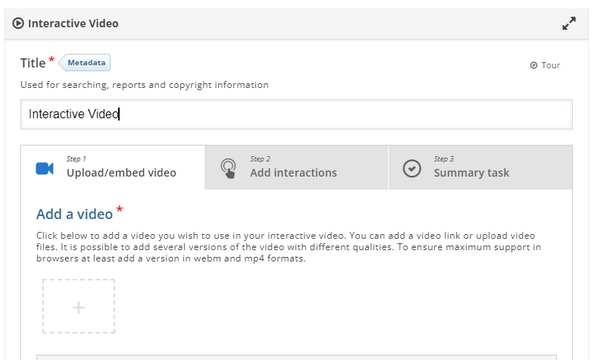
Task: Start the Tour link
Action: point(545,65)
